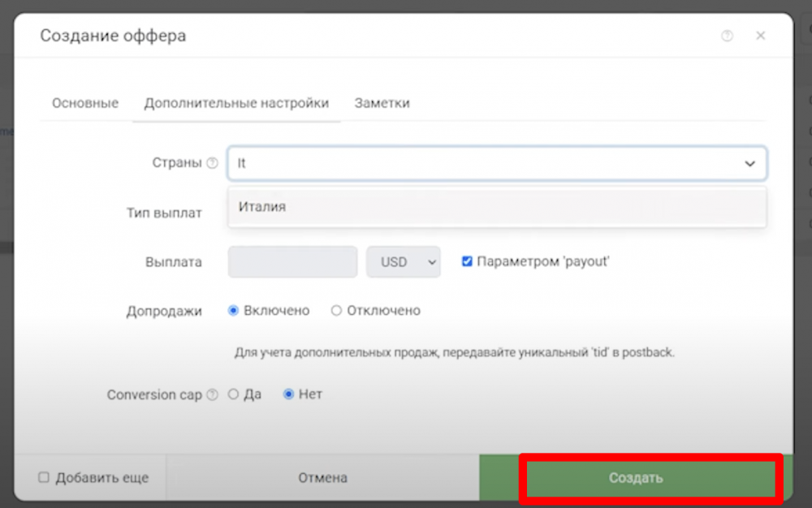Image resolution: width=812 pixels, height=508 pixels.
Task: Click the Тип выплат label
Action: click(x=164, y=213)
